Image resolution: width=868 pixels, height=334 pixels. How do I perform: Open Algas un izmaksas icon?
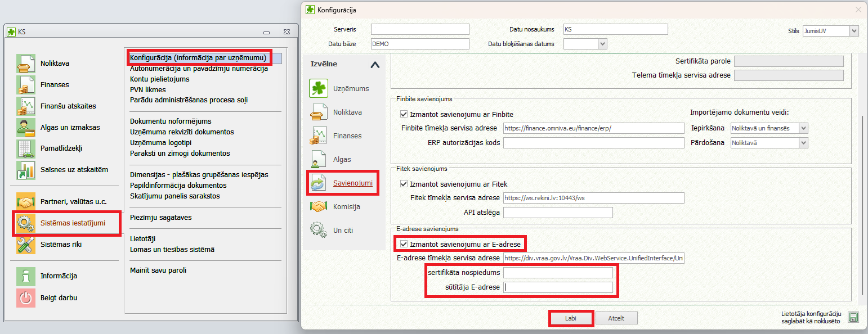[26, 128]
